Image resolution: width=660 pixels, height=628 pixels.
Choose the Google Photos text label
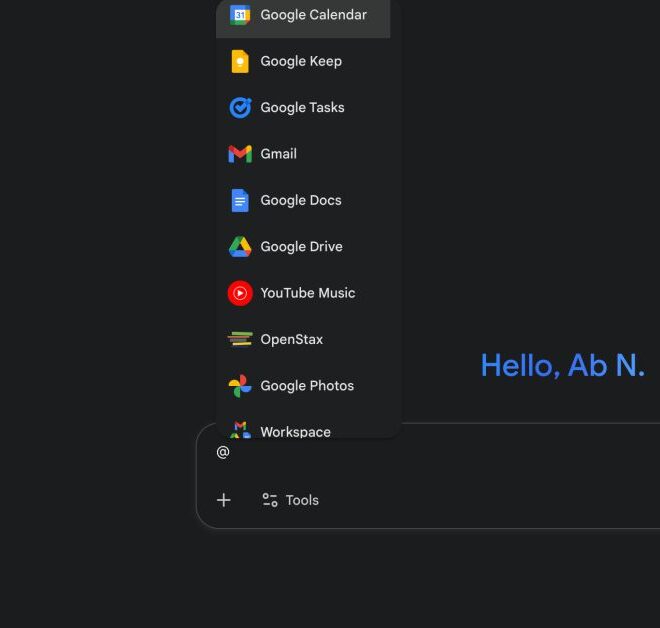tap(307, 386)
